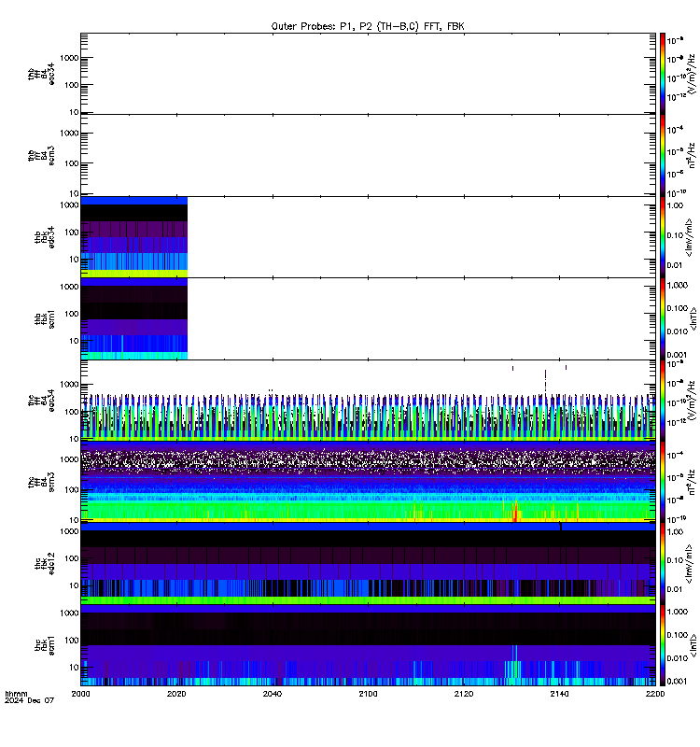Image resolution: width=700 pixels, height=747 pixels.
Task: Click the 100 y-tick of thb fff scm3 panel
Action: pyautogui.click(x=72, y=163)
